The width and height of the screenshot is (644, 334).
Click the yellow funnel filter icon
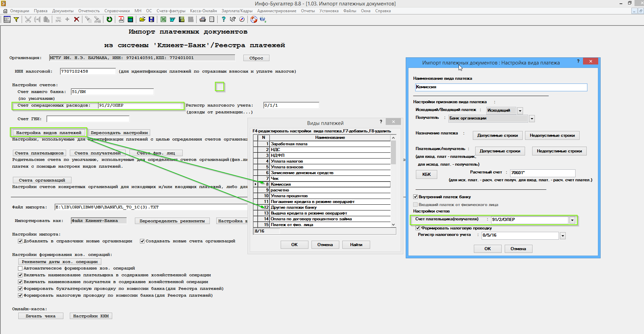tap(16, 19)
